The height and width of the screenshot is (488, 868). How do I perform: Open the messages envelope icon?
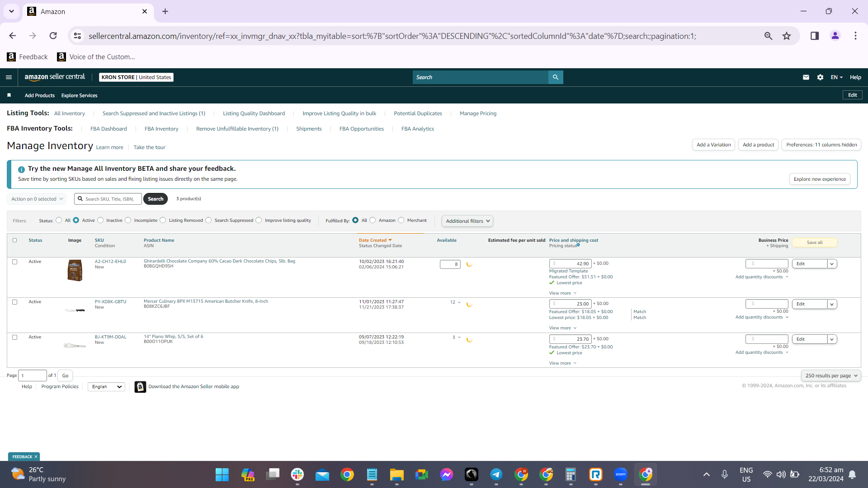click(806, 77)
